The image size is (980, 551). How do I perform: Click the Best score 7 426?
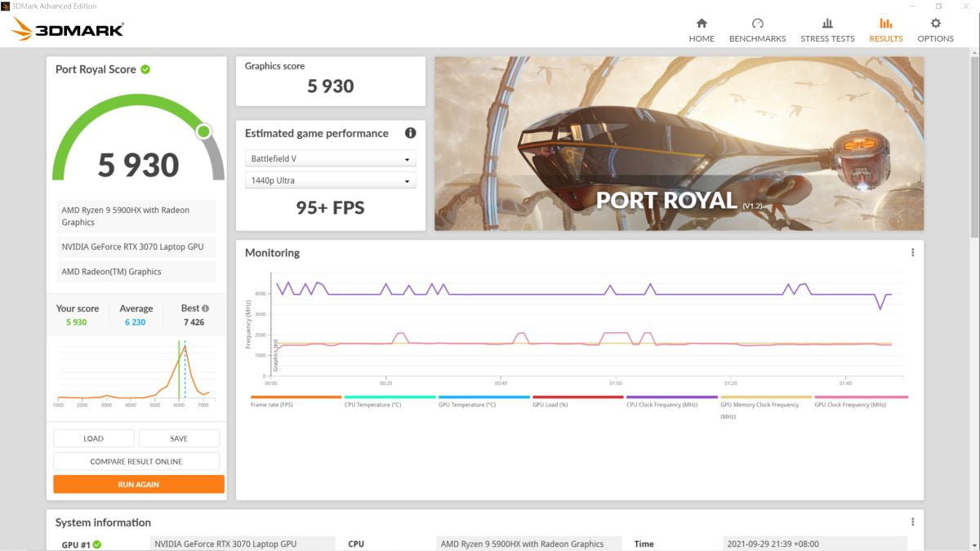click(194, 322)
